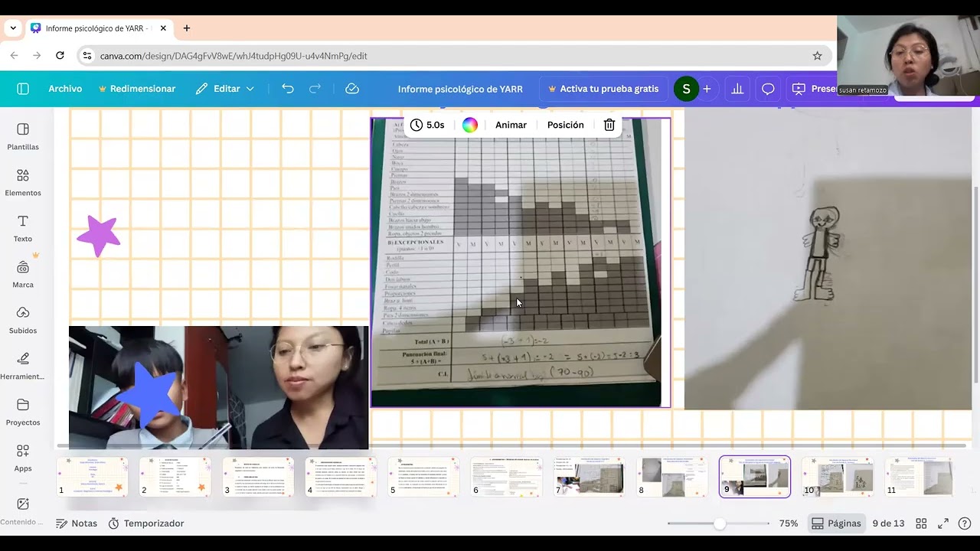Select page 2 thumbnail
Viewport: 980px width, 551px height.
175,477
